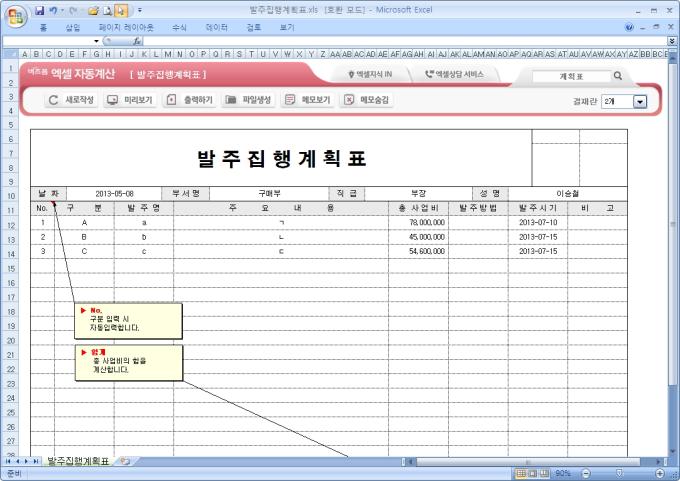The height and width of the screenshot is (481, 680).
Task: Select the 발주집행계획표 title cell
Action: tap(281, 158)
